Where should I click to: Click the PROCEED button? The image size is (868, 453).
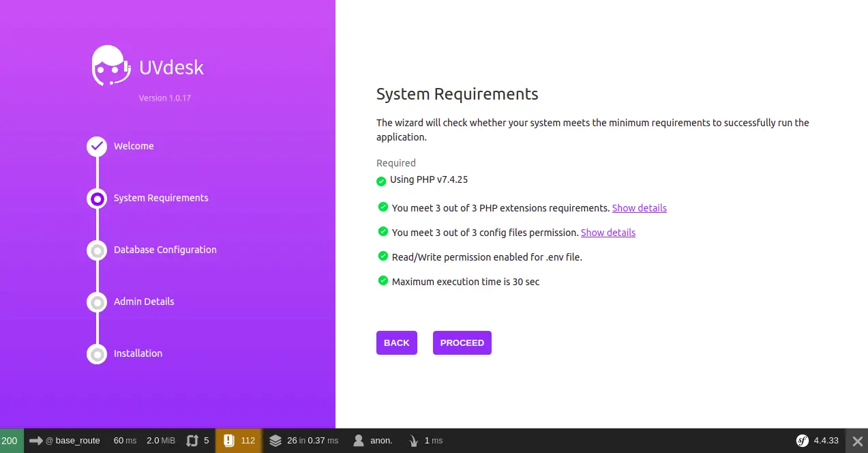coord(462,343)
